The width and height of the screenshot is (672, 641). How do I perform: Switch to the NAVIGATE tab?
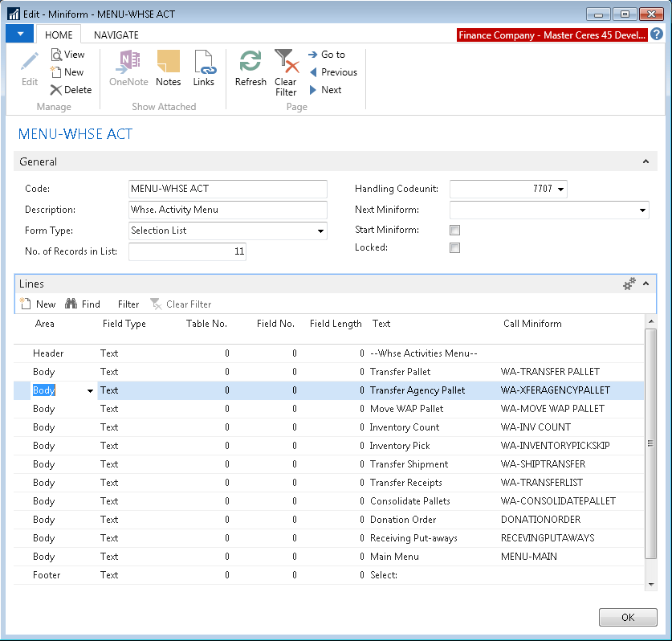coord(116,35)
